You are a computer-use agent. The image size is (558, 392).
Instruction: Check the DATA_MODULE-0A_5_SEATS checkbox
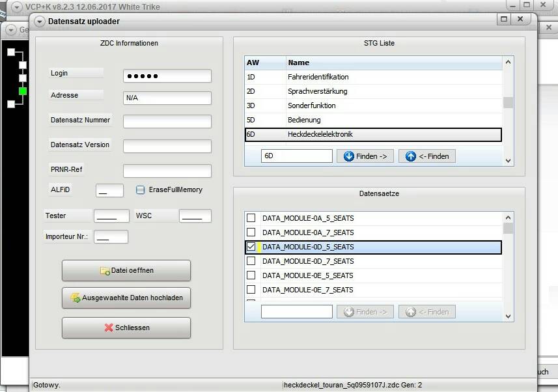[251, 218]
